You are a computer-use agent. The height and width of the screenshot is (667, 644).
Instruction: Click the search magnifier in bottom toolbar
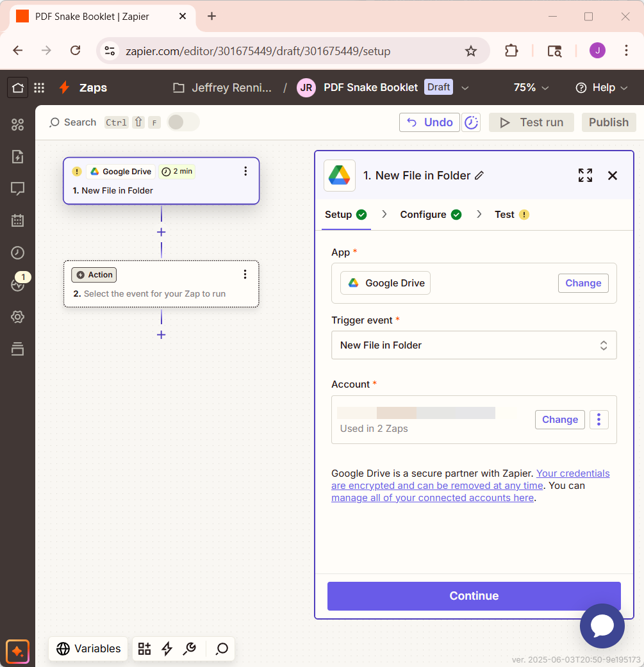tap(222, 648)
